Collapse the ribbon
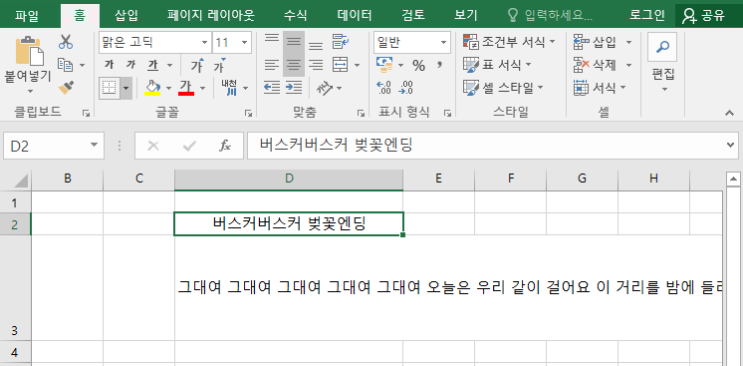The width and height of the screenshot is (743, 366). [730, 112]
